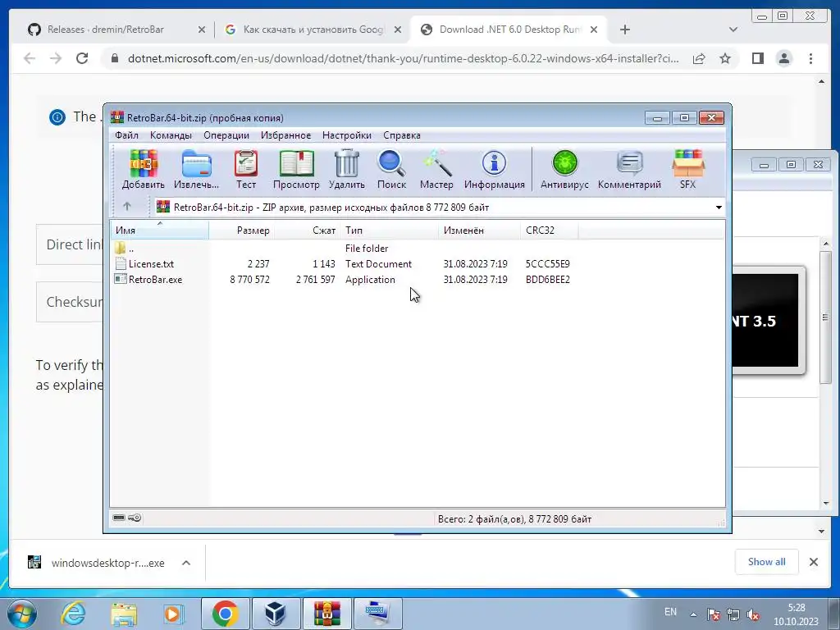Open the Просмотр (View) tool
Screen dimensions: 840x630
(x=296, y=170)
